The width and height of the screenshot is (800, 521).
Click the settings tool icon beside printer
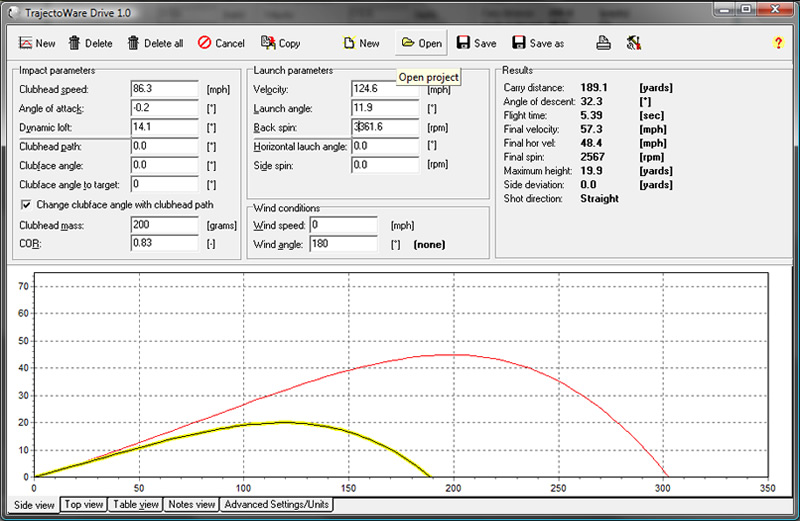634,43
